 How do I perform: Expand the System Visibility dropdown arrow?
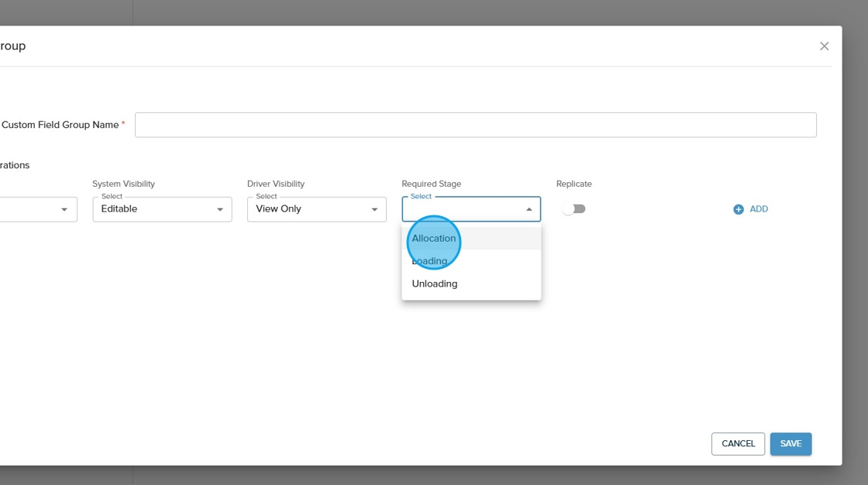click(x=219, y=209)
